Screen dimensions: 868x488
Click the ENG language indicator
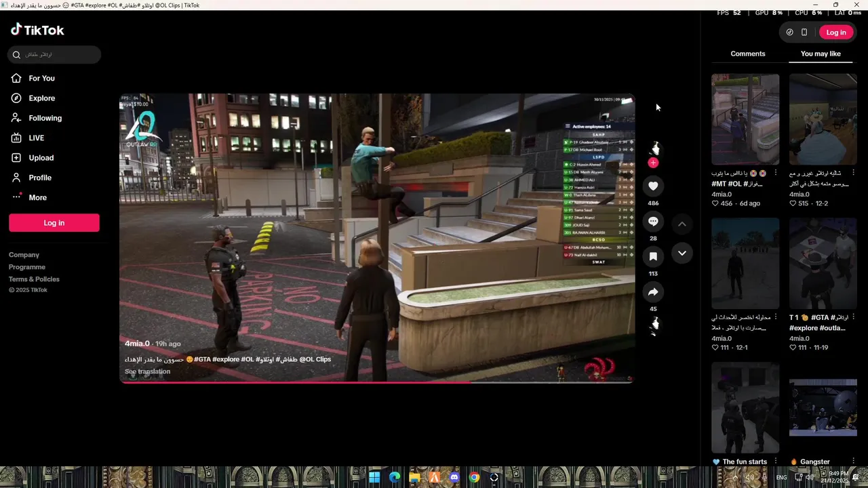(781, 478)
